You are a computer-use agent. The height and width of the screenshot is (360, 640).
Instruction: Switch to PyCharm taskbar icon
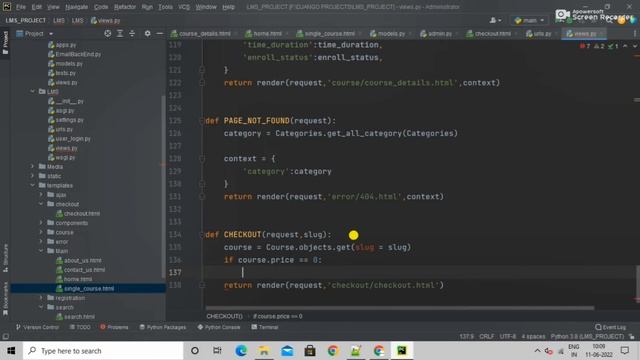[402, 351]
